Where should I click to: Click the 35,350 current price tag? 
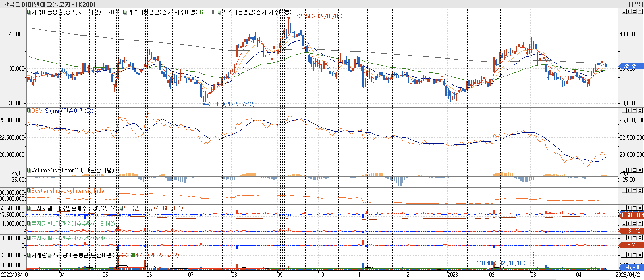632,66
